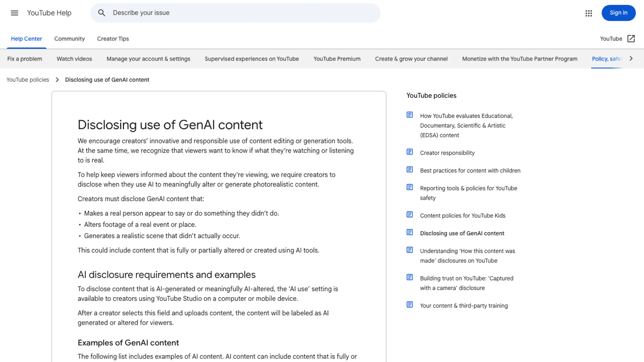Open Create & grow your channel category

point(411,59)
